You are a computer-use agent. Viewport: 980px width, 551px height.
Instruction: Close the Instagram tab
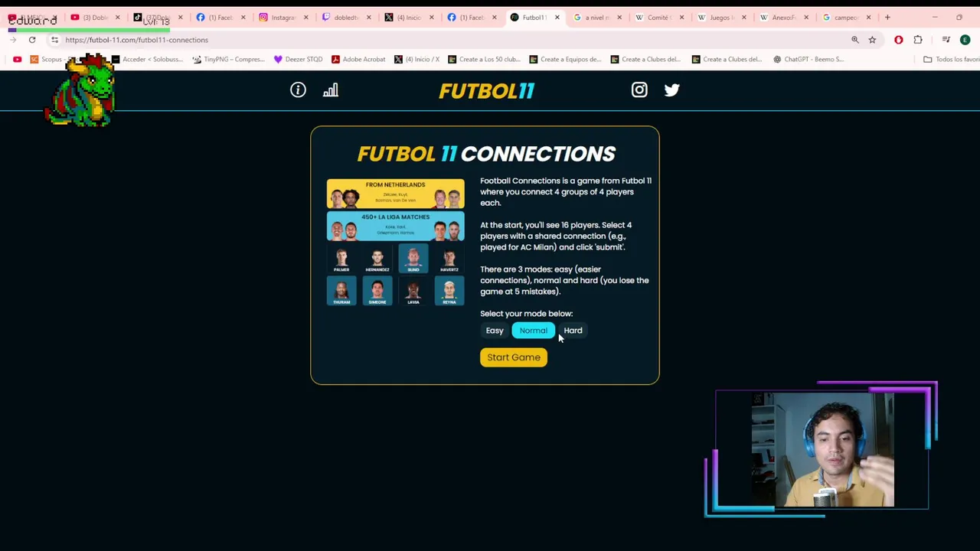pos(305,17)
